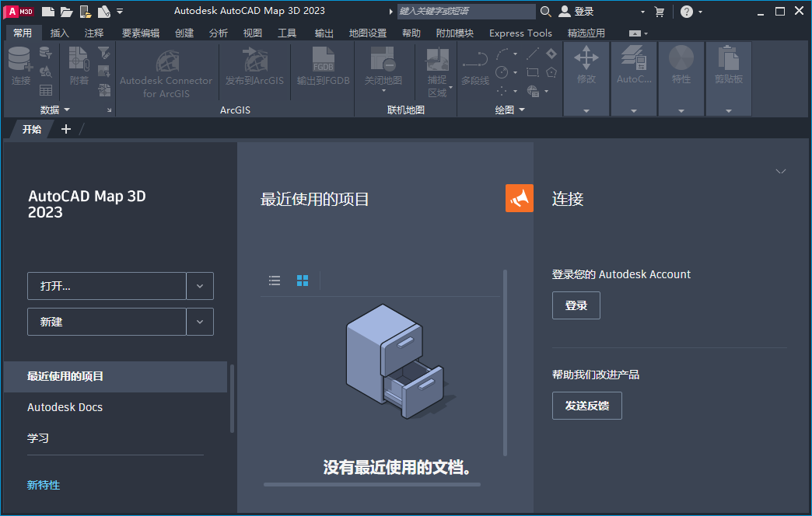This screenshot has width=812, height=516.
Task: Switch recent projects to list view
Action: pyautogui.click(x=275, y=281)
